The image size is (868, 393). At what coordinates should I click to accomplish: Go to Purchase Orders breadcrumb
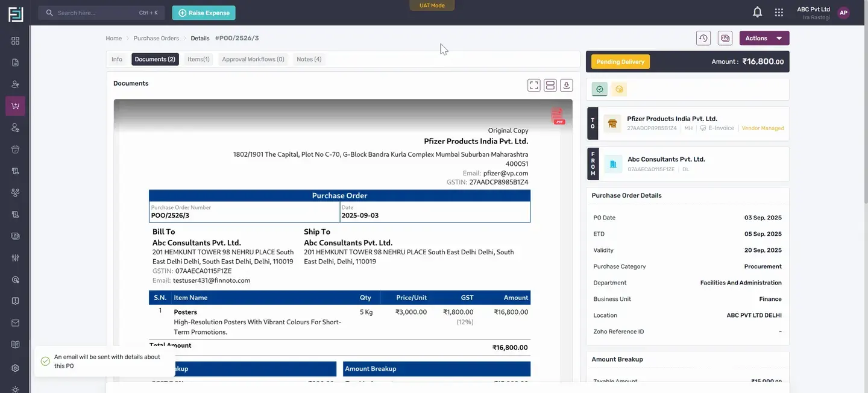(x=156, y=38)
